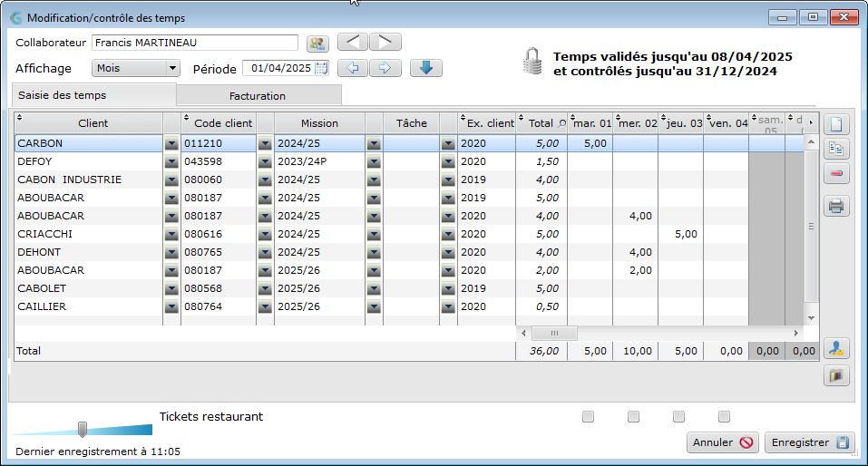868x466 pixels.
Task: Click the blue person icon button
Action: click(x=836, y=348)
